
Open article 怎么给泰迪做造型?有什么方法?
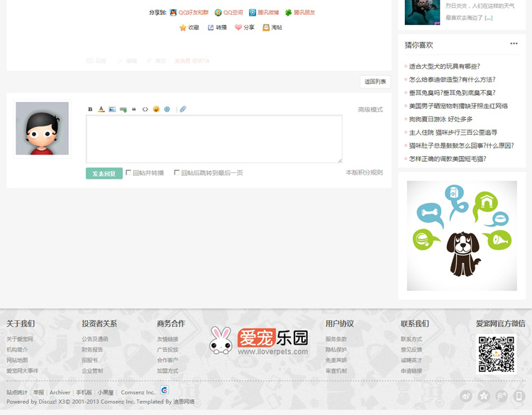click(x=453, y=79)
